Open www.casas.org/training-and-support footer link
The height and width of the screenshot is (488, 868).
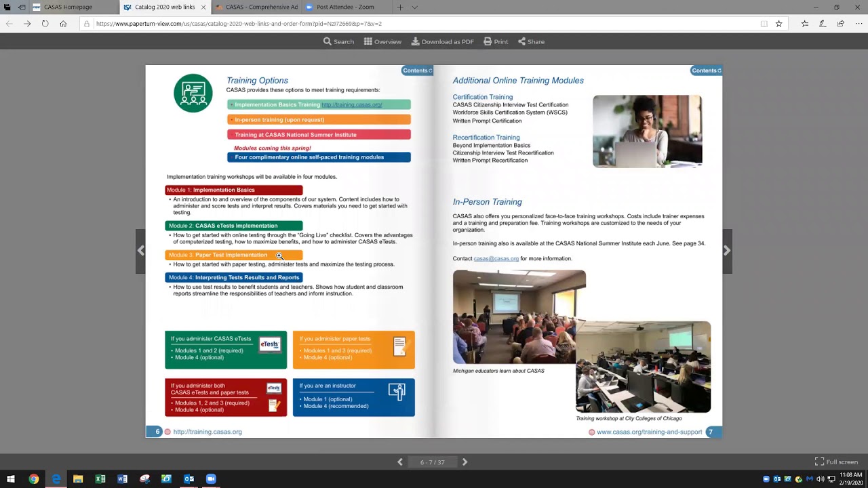[649, 432]
